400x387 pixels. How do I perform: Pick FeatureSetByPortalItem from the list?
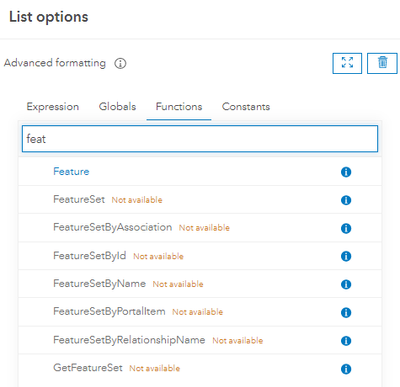click(200, 312)
